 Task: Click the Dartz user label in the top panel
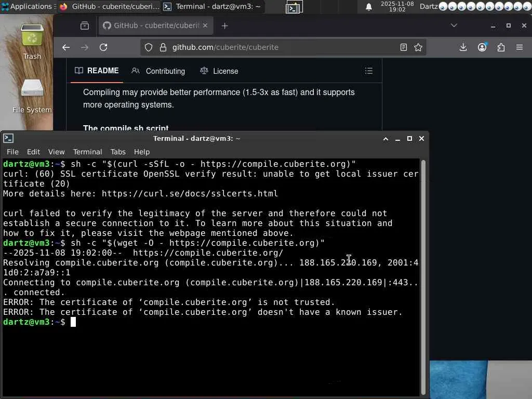[x=429, y=6]
